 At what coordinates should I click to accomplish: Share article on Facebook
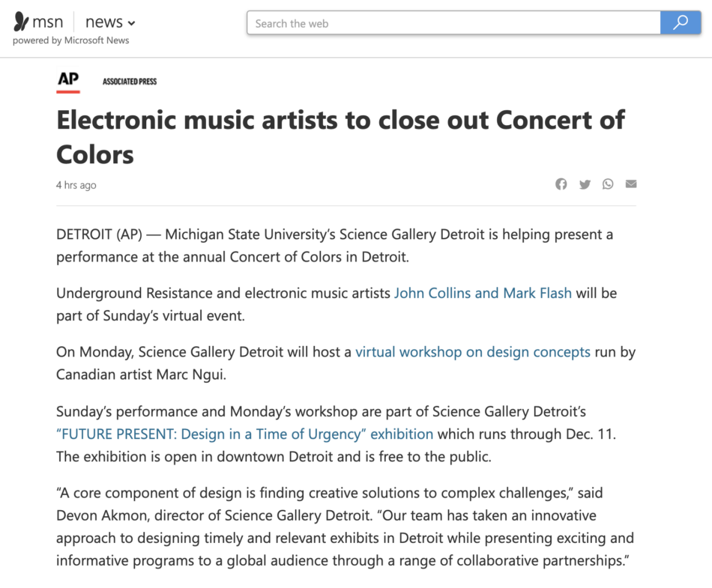point(561,184)
